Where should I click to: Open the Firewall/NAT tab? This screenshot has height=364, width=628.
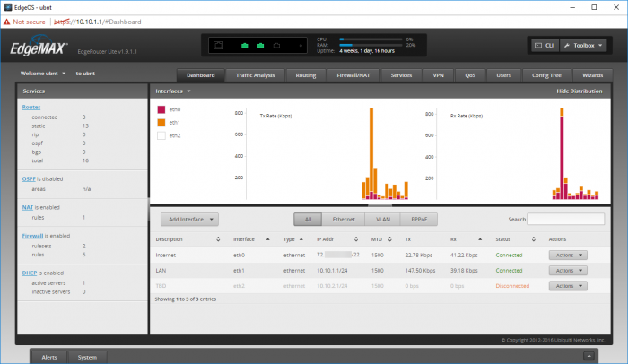coord(353,75)
